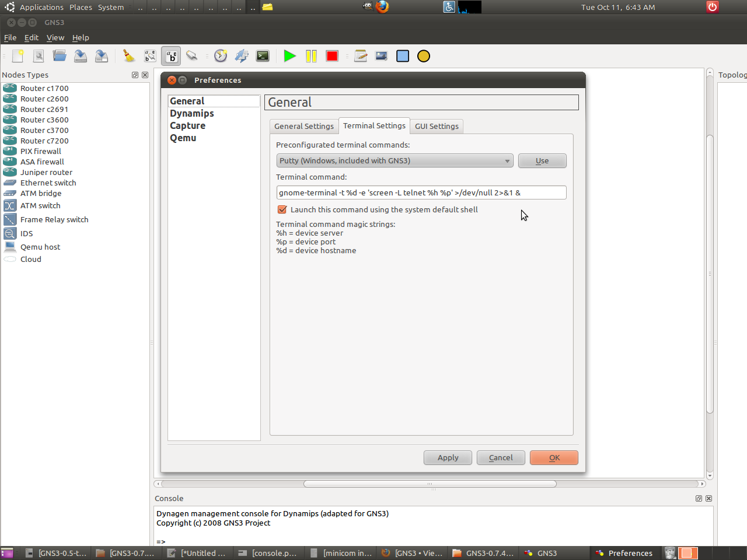Launch Firefox from the top panel
Screen dimensions: 747x560
[382, 7]
